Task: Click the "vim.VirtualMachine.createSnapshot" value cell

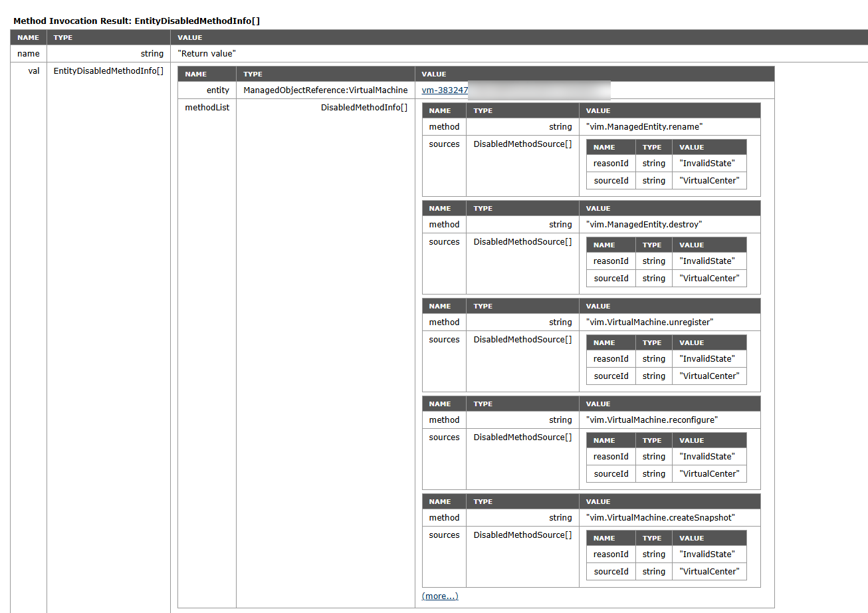Action: (x=660, y=518)
